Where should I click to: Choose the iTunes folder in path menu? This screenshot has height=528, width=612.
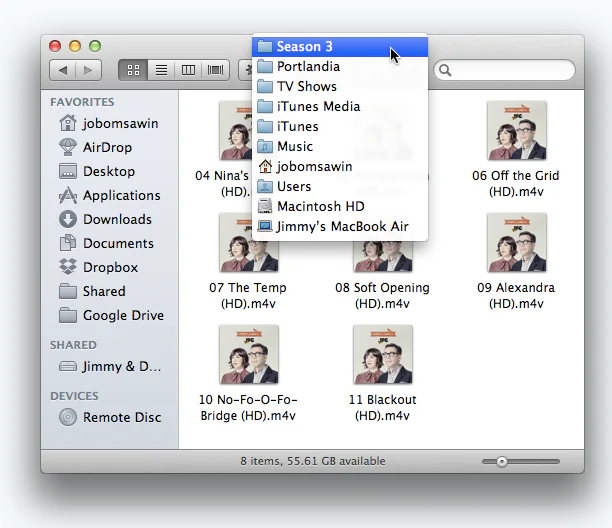click(340, 126)
